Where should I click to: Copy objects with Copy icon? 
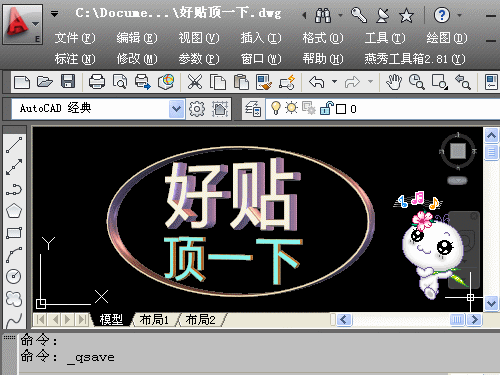click(218, 82)
